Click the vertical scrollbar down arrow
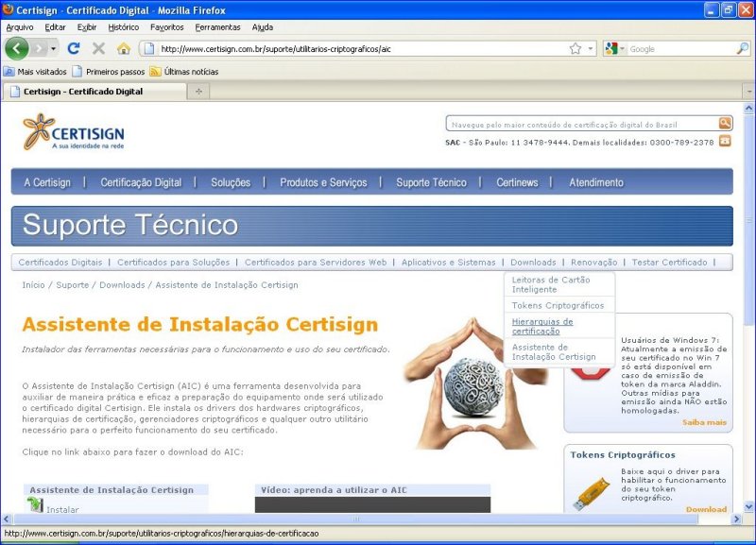This screenshot has width=756, height=545. pos(748,506)
